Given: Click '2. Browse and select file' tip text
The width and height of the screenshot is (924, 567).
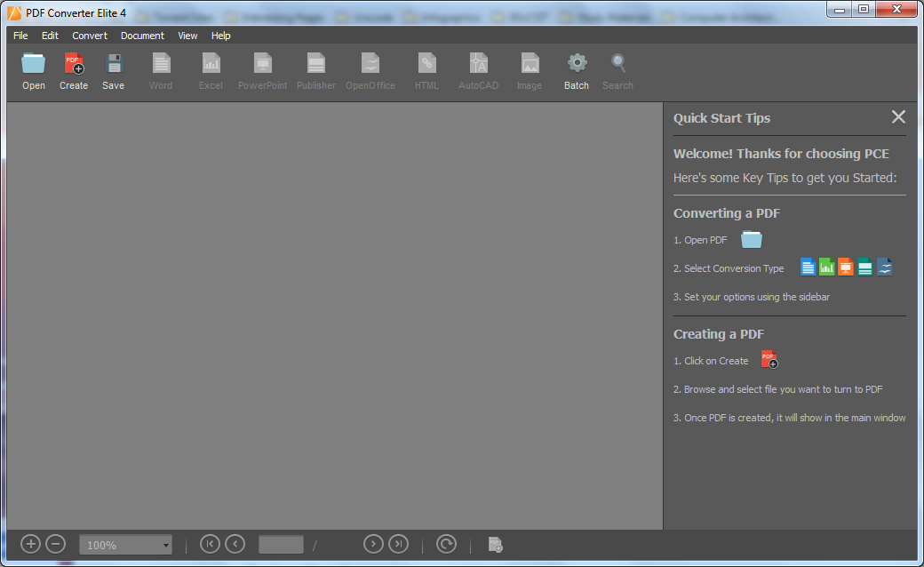Looking at the screenshot, I should [x=778, y=389].
